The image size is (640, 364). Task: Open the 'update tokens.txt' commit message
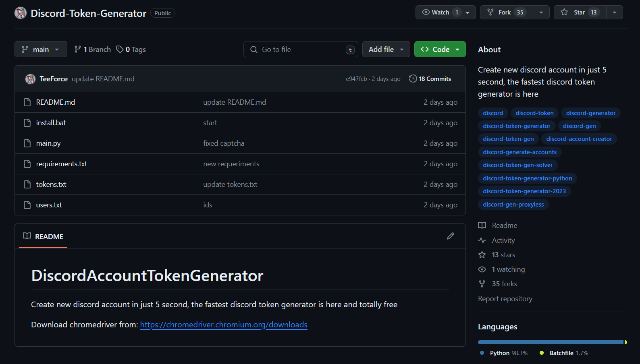(x=230, y=184)
